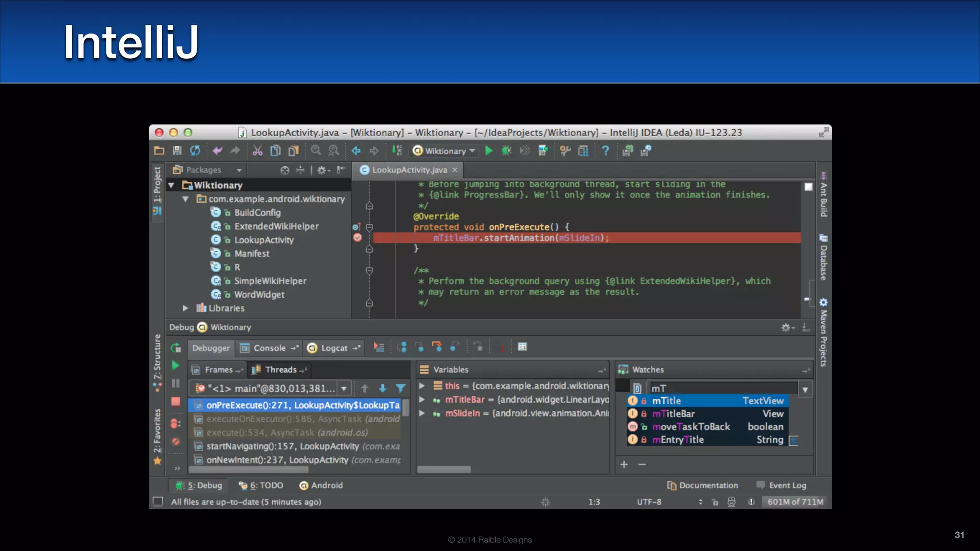Click the watch expression input containing mT
The image size is (980, 551).
pos(723,388)
